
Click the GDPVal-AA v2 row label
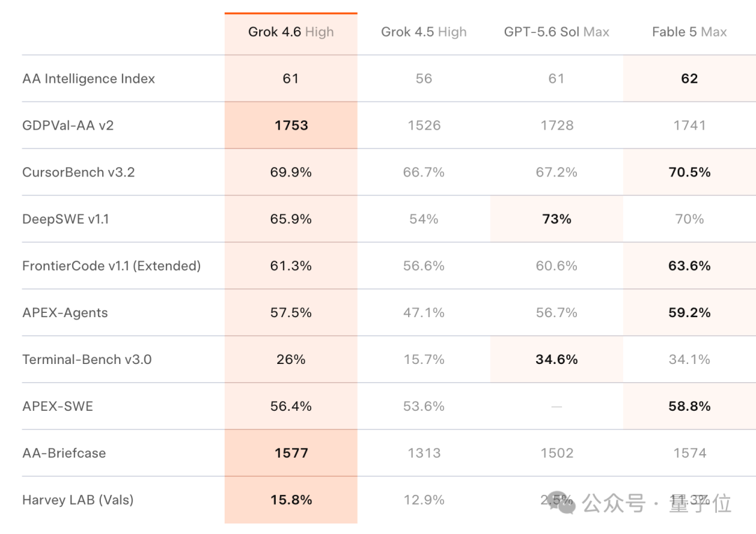tap(68, 125)
